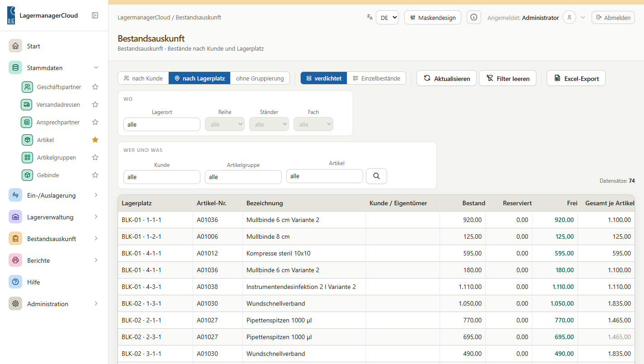
Task: Unfavorite Artikel using the filled star
Action: [95, 140]
